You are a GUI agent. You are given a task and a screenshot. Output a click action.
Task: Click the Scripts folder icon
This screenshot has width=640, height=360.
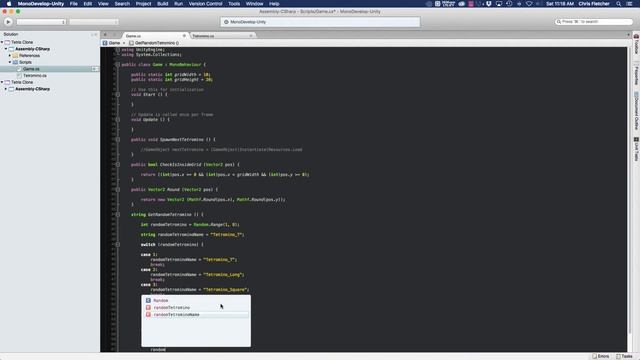[x=15, y=62]
